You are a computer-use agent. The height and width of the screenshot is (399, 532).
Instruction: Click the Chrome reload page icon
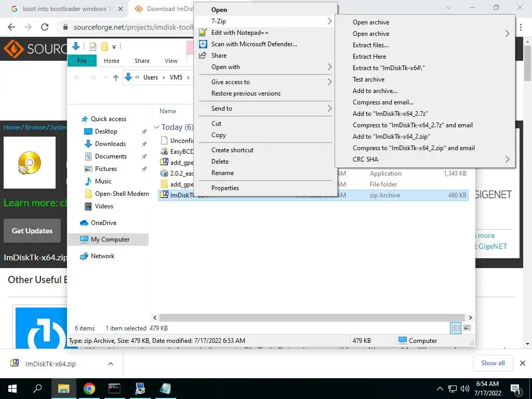45,27
